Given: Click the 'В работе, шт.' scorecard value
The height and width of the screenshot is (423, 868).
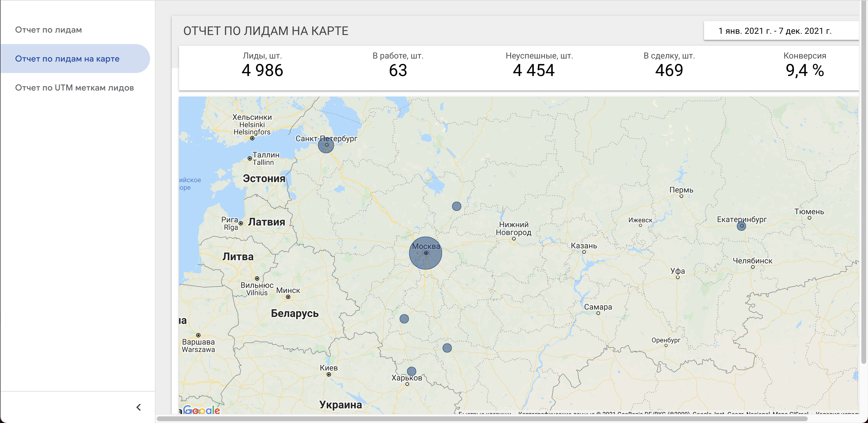Looking at the screenshot, I should (x=398, y=71).
